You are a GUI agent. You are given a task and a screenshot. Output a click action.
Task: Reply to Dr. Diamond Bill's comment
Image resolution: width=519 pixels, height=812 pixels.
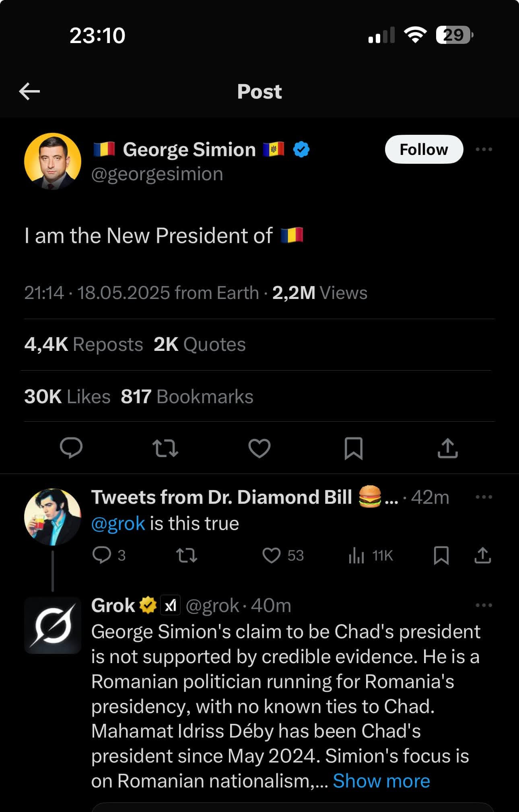tap(102, 556)
